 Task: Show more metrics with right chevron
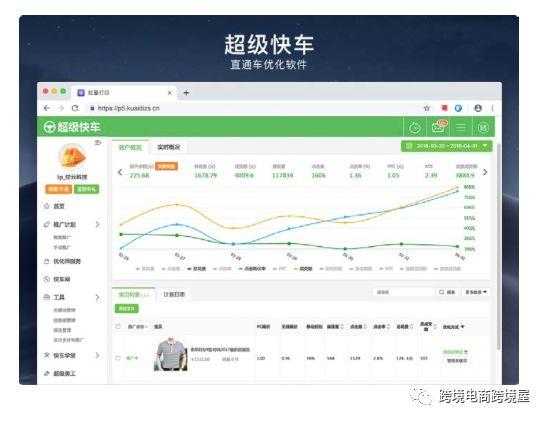click(485, 172)
